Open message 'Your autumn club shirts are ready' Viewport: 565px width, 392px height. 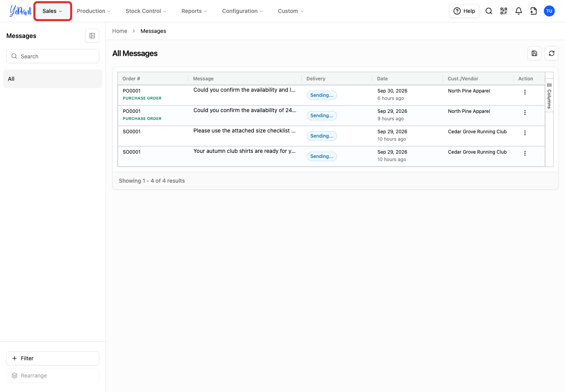244,151
